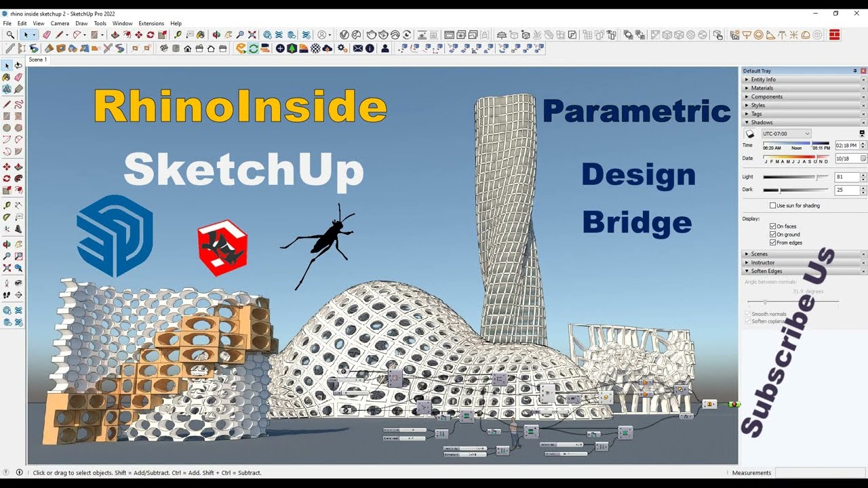This screenshot has width=868, height=488.
Task: Click the info circle icon in second toolbar
Action: point(370,48)
